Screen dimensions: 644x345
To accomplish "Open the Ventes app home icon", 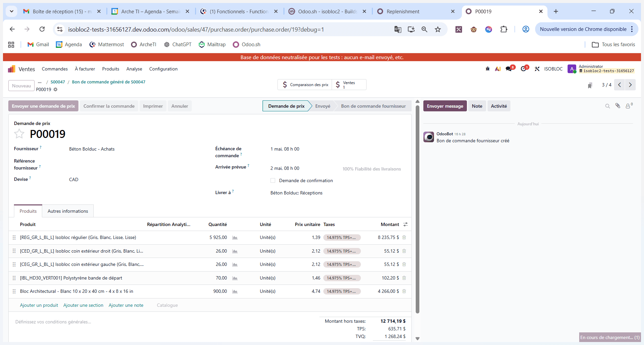I will tap(12, 69).
